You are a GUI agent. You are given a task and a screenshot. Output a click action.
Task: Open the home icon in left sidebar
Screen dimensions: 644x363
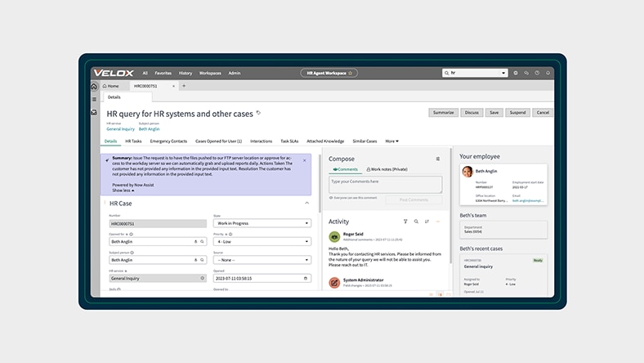94,87
